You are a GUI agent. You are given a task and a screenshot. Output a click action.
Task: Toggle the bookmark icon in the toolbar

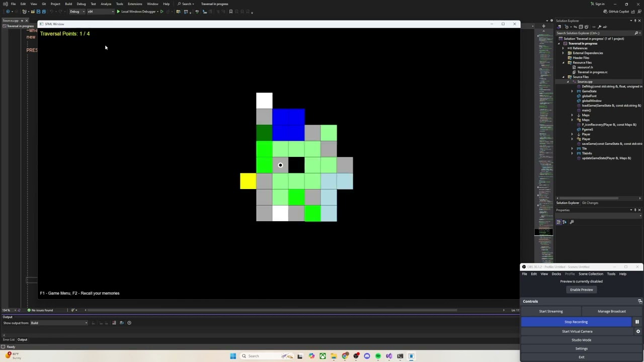tap(231, 12)
